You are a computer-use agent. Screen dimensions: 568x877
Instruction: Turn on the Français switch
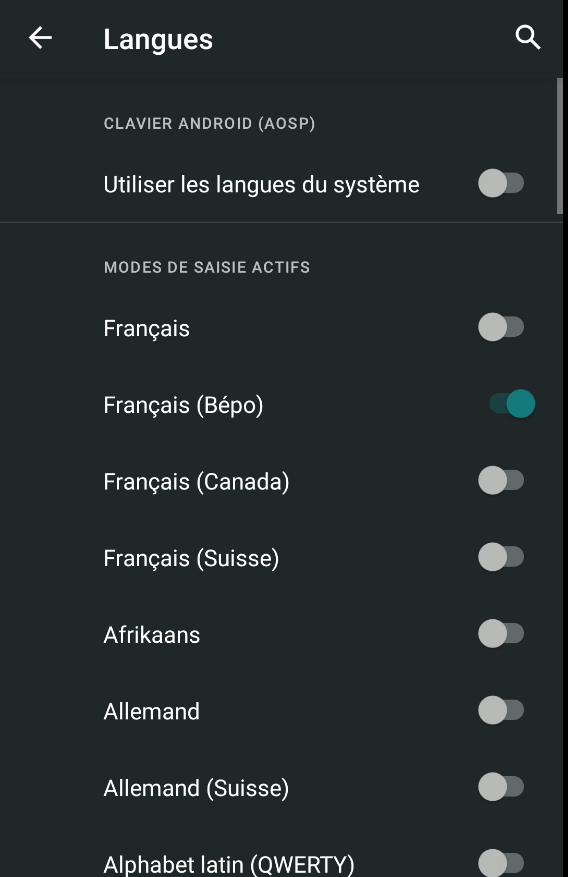501,327
